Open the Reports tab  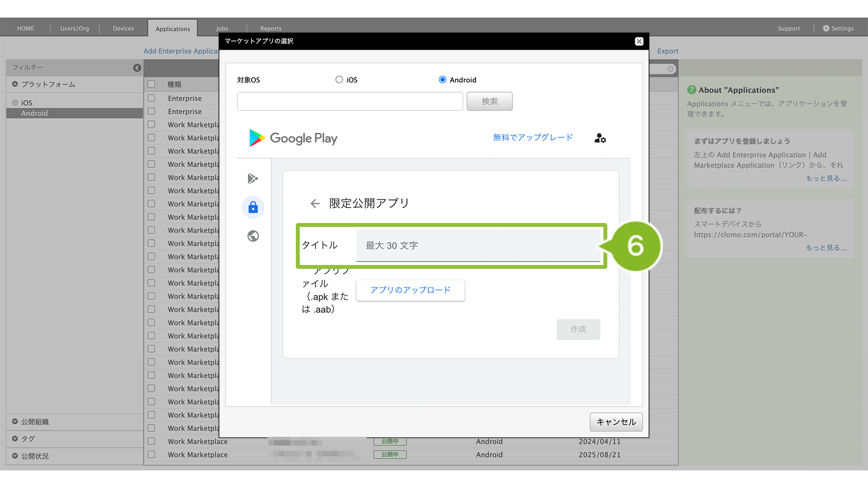coord(270,28)
